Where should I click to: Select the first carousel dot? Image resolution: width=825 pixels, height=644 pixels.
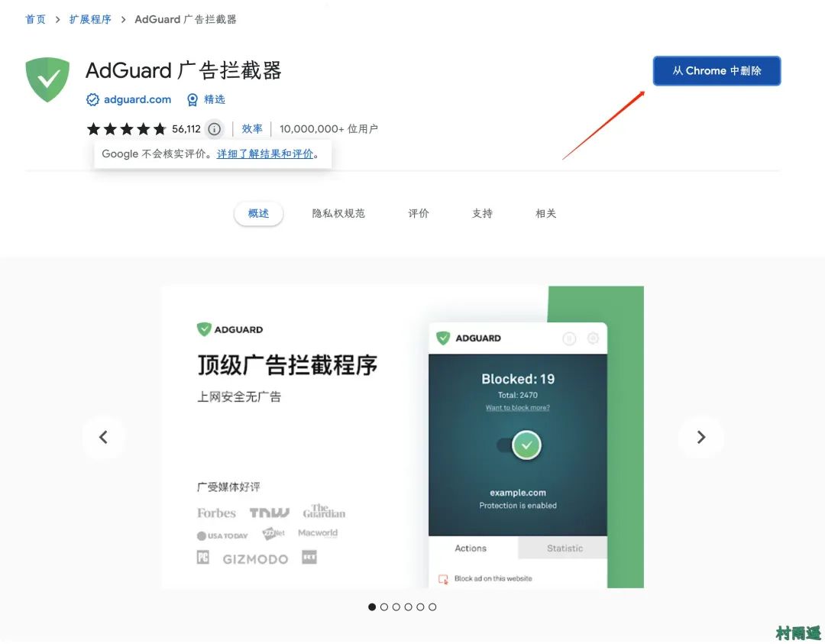[x=372, y=607]
